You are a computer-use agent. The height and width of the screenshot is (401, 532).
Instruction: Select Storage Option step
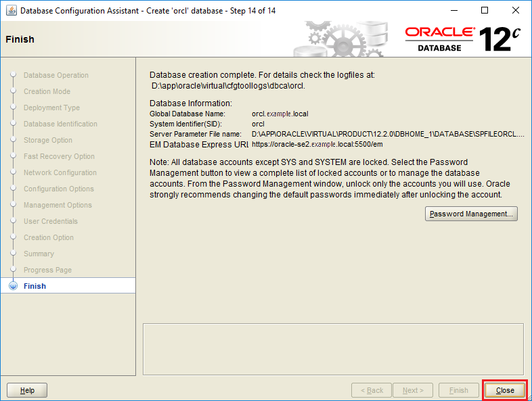[48, 141]
